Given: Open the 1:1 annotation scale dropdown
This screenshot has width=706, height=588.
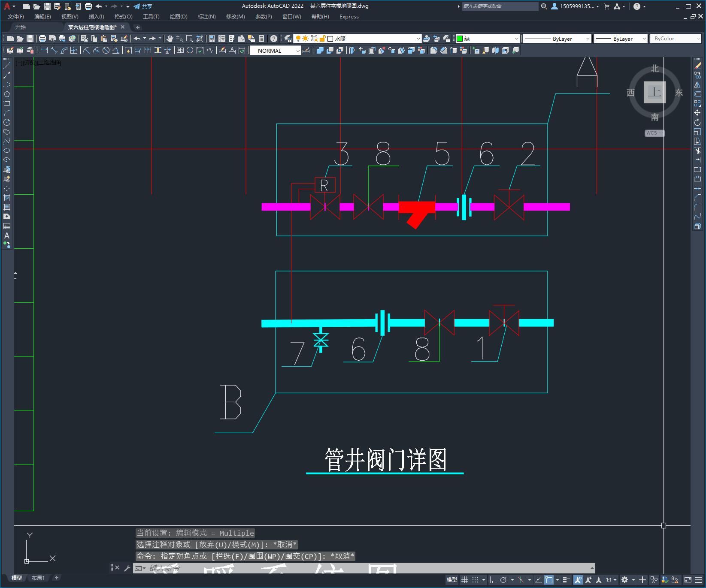Looking at the screenshot, I should pyautogui.click(x=611, y=580).
